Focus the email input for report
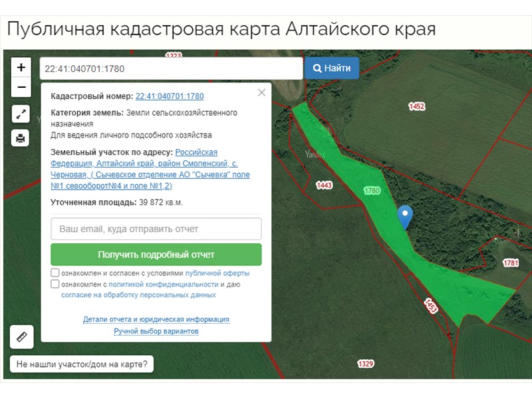Screen dimensions: 532x399 (x=156, y=229)
